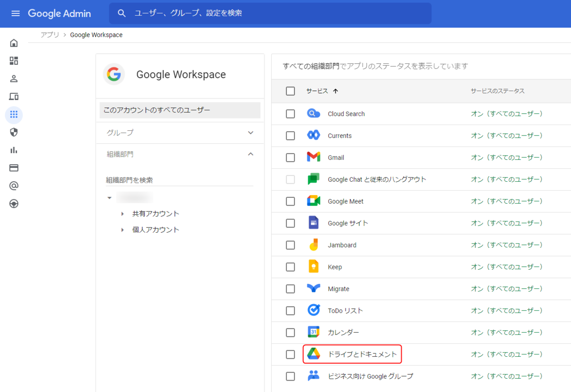This screenshot has width=571, height=392.
Task: Click the Keep service icon
Action: coord(314,267)
